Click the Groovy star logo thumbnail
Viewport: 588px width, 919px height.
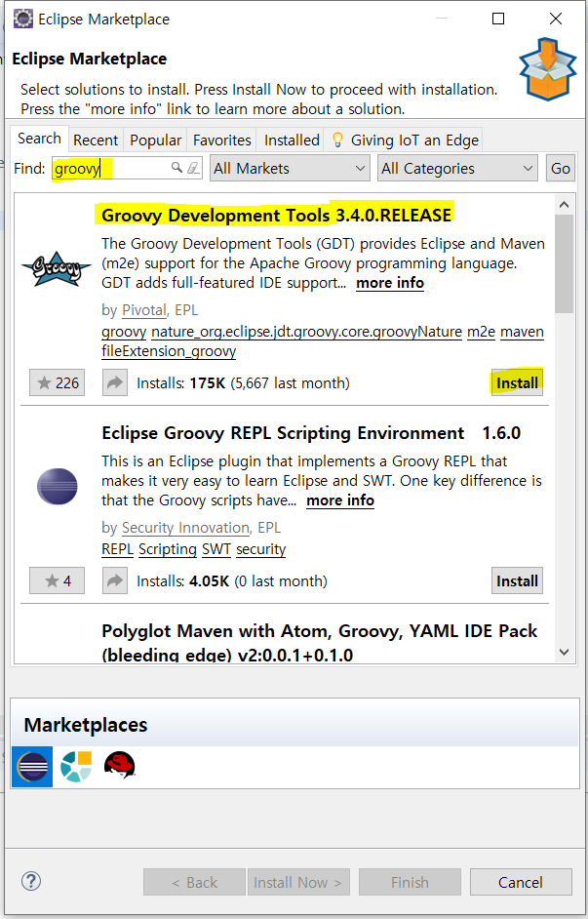[x=57, y=268]
